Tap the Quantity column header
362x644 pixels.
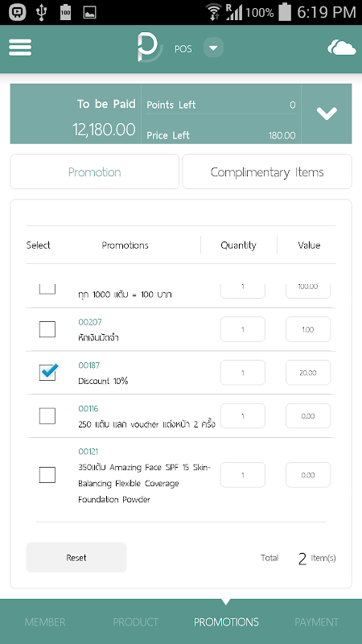pos(238,246)
